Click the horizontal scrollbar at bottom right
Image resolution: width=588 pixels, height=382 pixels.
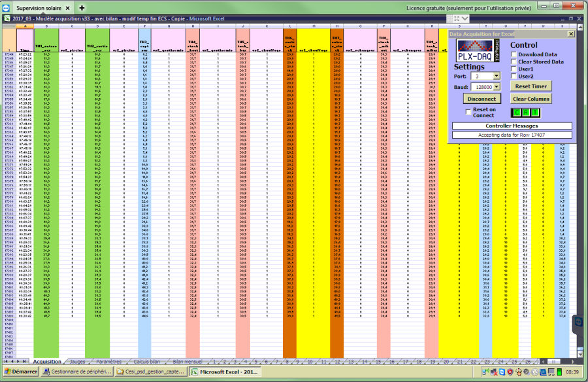pyautogui.click(x=559, y=361)
